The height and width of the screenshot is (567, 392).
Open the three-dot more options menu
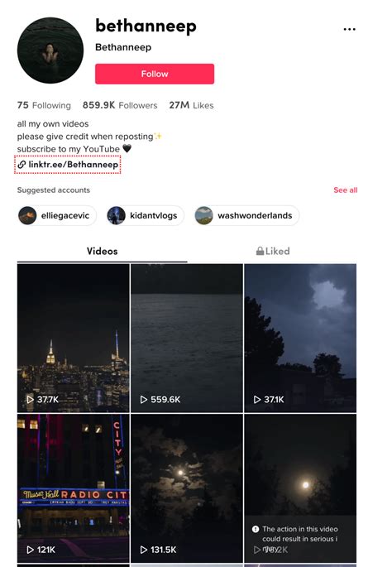click(349, 29)
